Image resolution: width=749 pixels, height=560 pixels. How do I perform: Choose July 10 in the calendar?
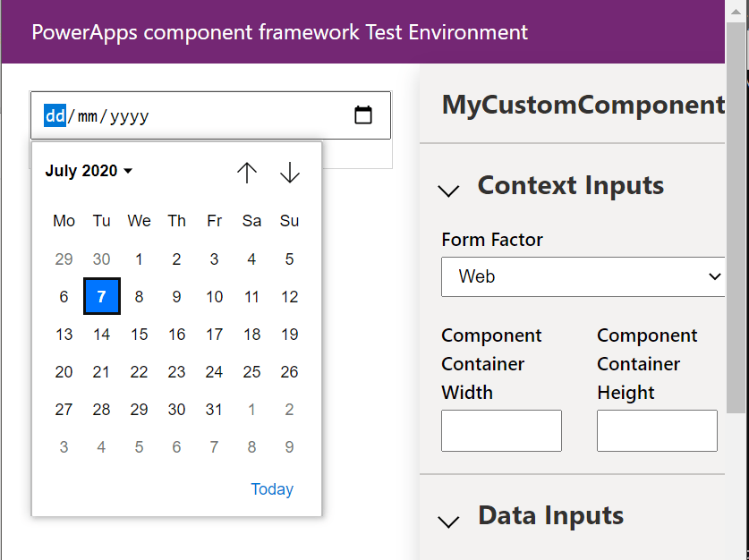pyautogui.click(x=214, y=296)
